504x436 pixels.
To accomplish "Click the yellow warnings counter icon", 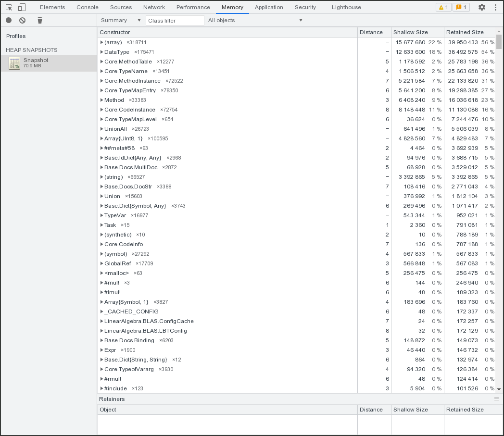I will click(x=443, y=7).
